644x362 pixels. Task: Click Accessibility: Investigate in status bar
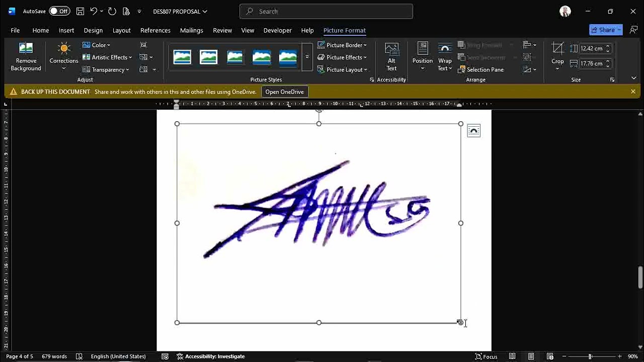[210, 356]
